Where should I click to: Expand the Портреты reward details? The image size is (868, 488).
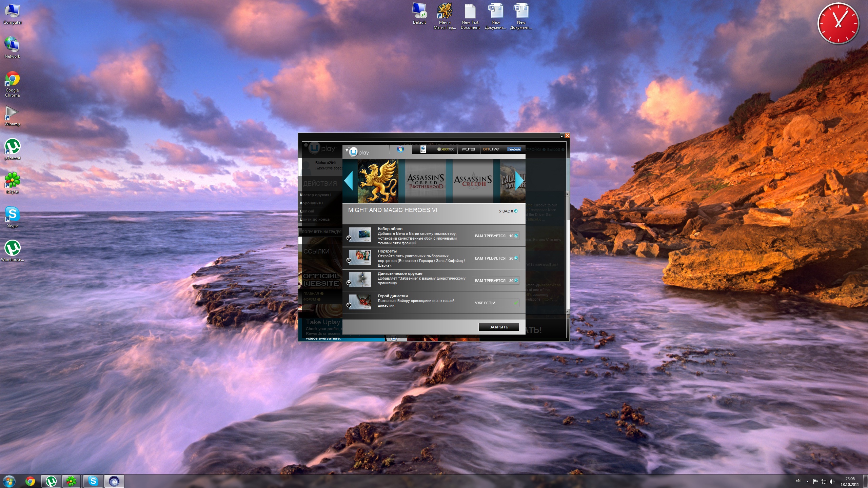(x=349, y=260)
